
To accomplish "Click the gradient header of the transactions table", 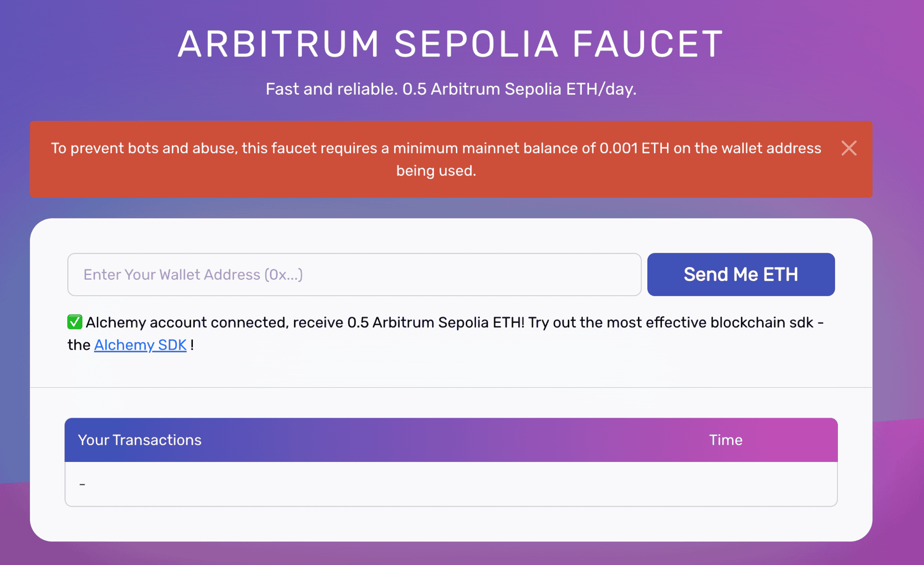I will click(x=451, y=440).
